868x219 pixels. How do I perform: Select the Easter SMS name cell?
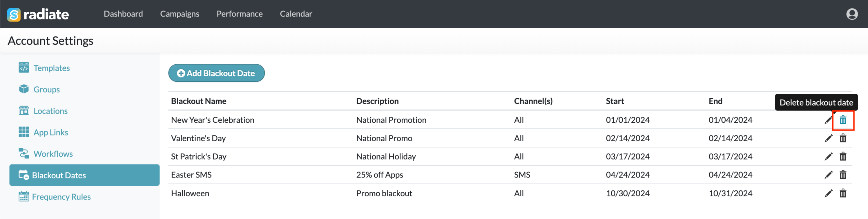[x=191, y=175]
